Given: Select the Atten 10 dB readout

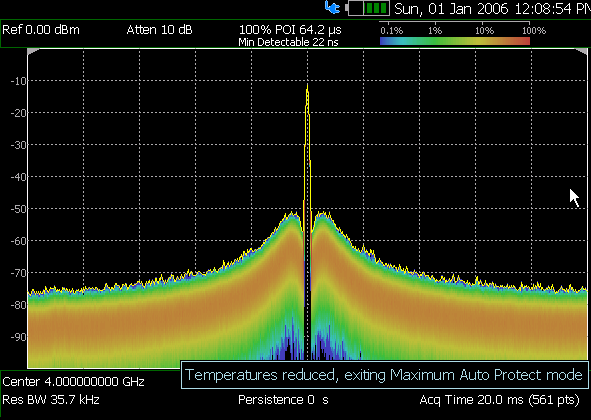Looking at the screenshot, I should pyautogui.click(x=159, y=30).
